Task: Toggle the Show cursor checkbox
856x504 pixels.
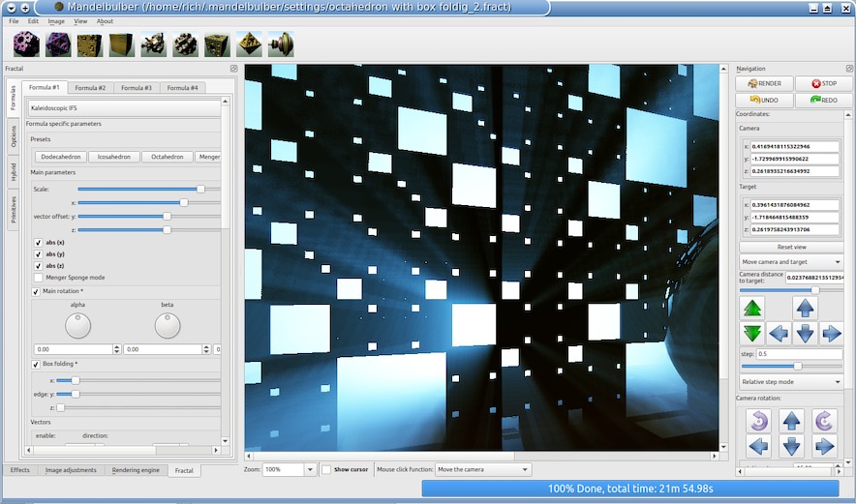Action: [326, 469]
